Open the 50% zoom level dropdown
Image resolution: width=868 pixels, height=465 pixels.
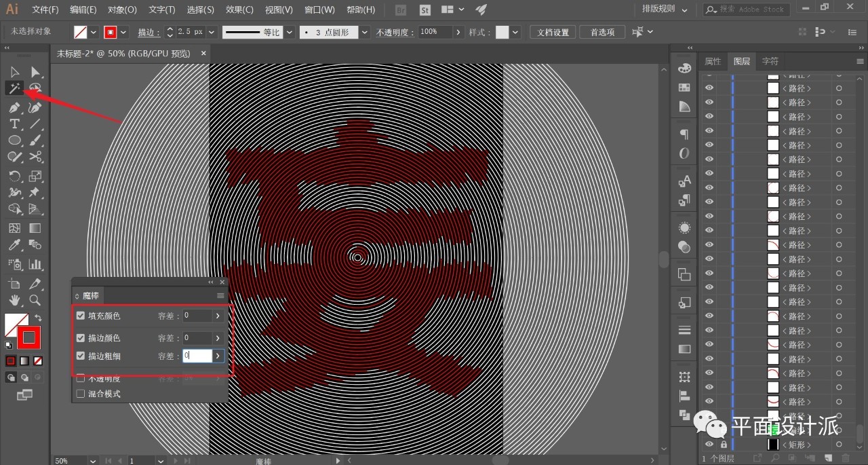coord(93,460)
